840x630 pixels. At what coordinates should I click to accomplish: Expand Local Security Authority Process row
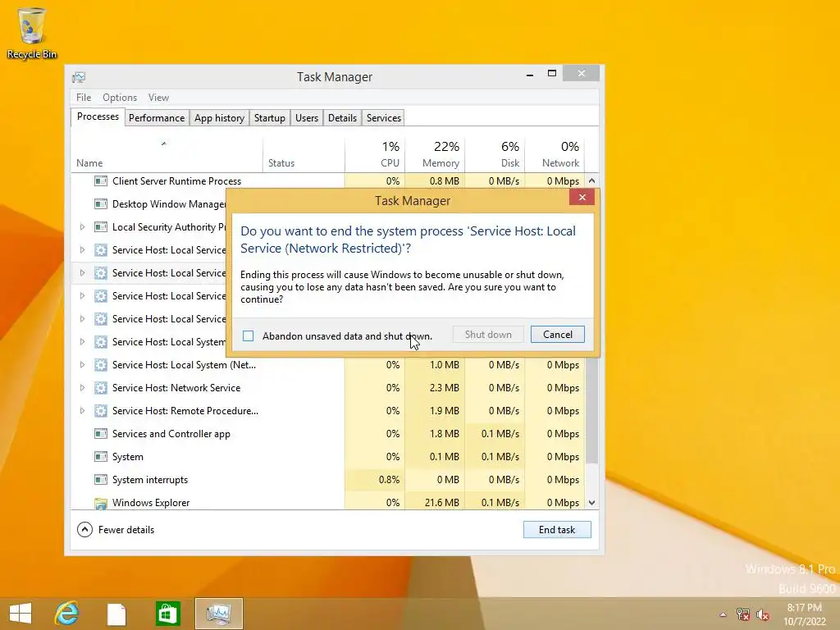click(82, 227)
